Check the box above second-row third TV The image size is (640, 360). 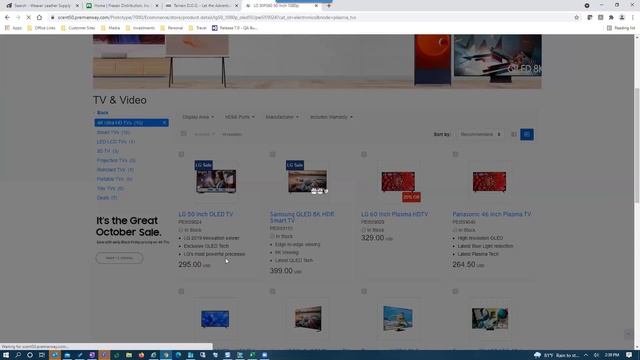tap(364, 291)
